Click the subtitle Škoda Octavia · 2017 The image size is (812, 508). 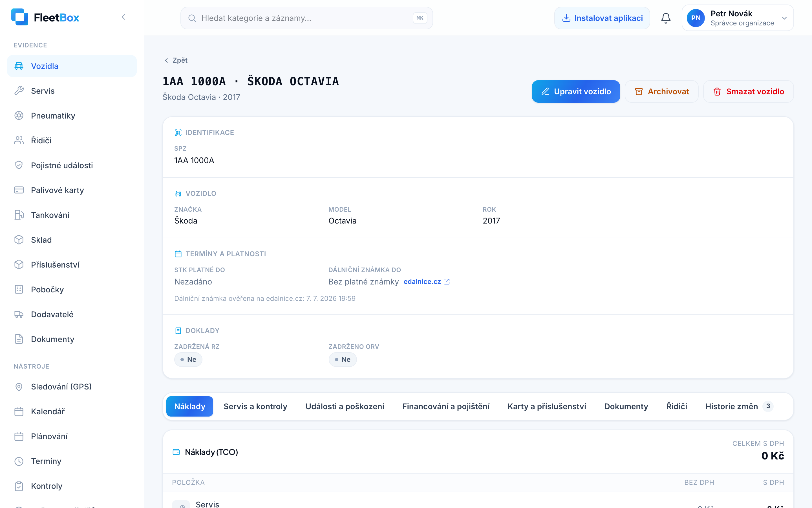pos(201,97)
